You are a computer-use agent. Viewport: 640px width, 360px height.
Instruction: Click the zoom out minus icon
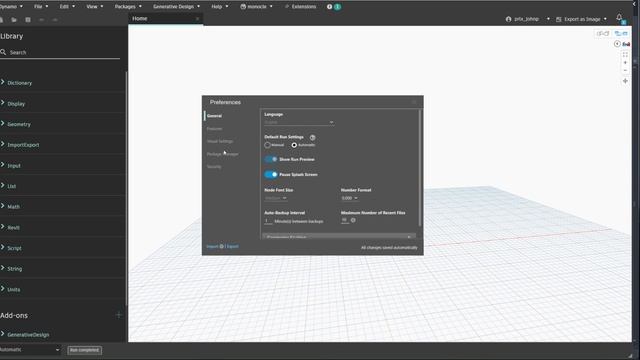625,71
